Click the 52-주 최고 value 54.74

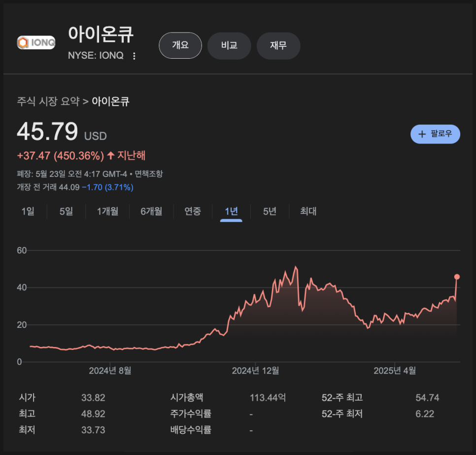pos(427,398)
